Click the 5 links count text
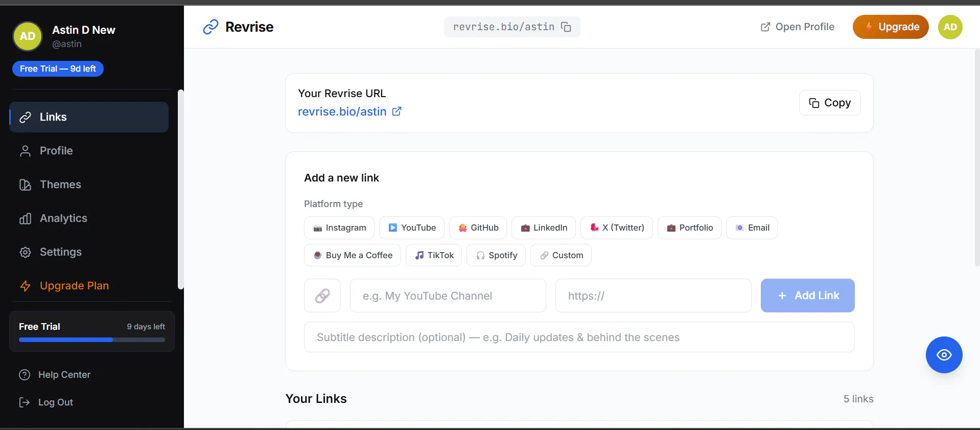Viewport: 980px width, 430px height. click(858, 399)
